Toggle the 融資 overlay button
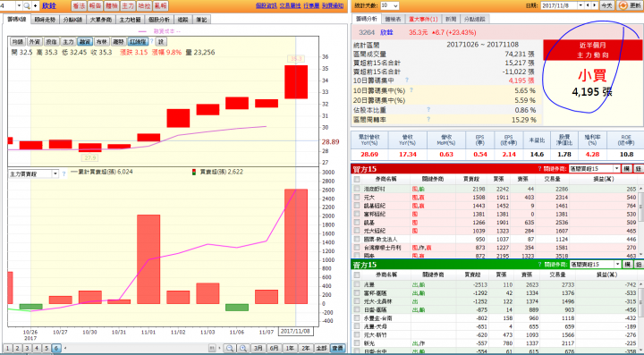The width and height of the screenshot is (644, 355). (x=85, y=42)
